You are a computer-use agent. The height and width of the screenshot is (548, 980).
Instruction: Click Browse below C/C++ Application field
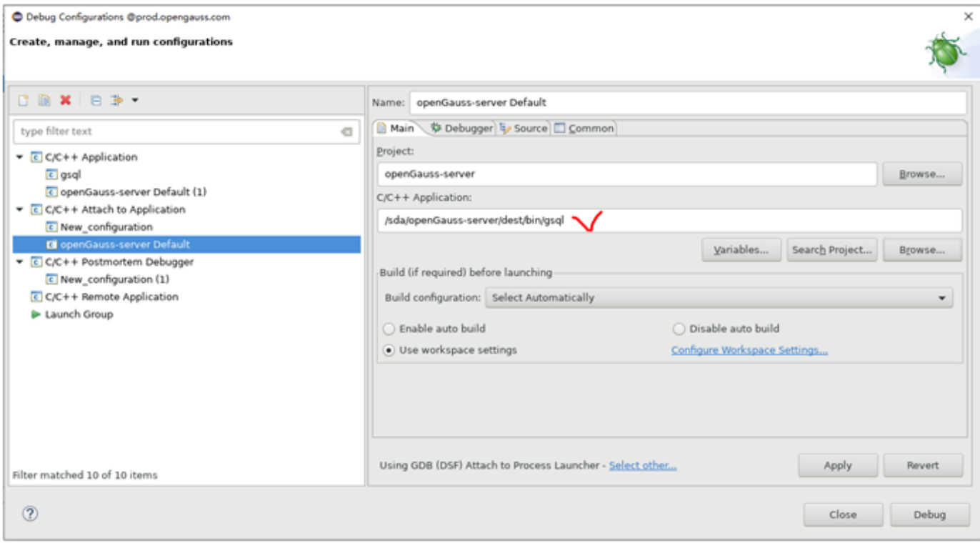(x=922, y=250)
